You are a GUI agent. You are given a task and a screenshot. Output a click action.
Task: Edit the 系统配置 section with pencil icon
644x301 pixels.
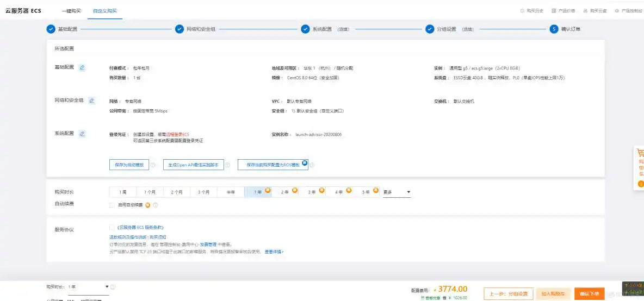(82, 134)
